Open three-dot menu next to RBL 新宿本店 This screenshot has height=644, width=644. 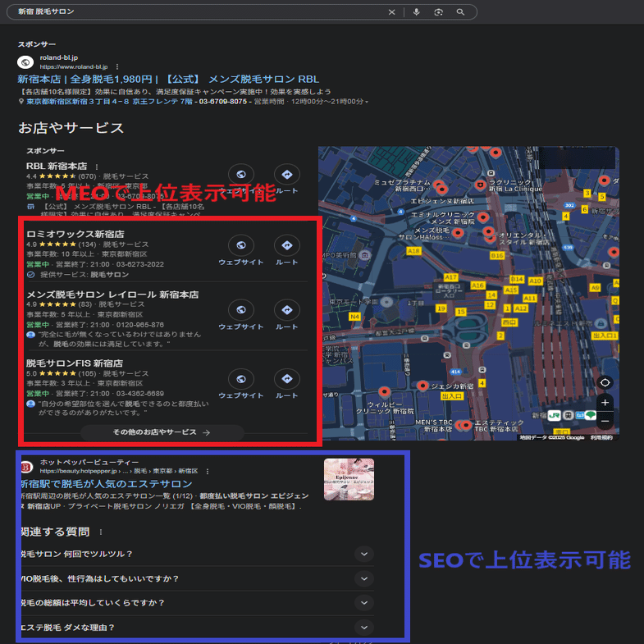tap(97, 167)
